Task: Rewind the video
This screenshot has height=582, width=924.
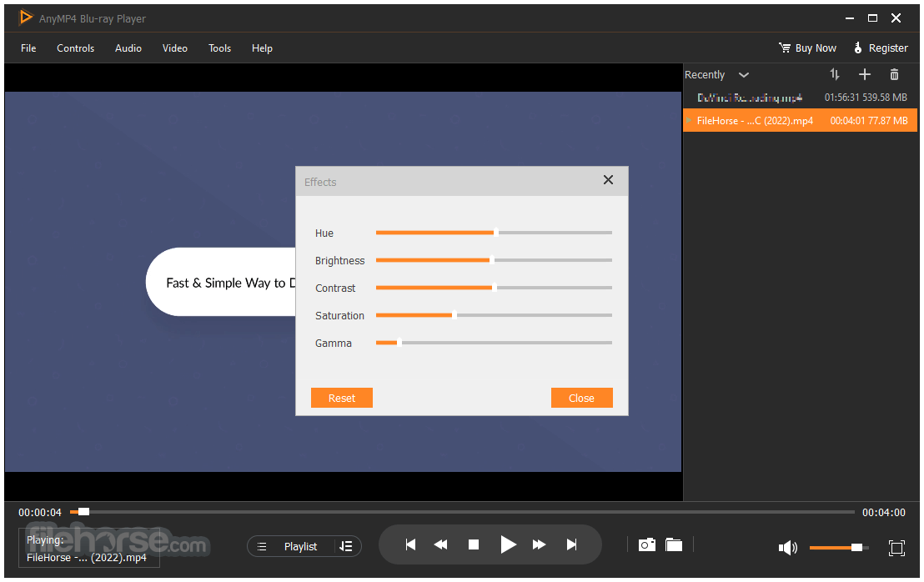Action: (x=441, y=544)
